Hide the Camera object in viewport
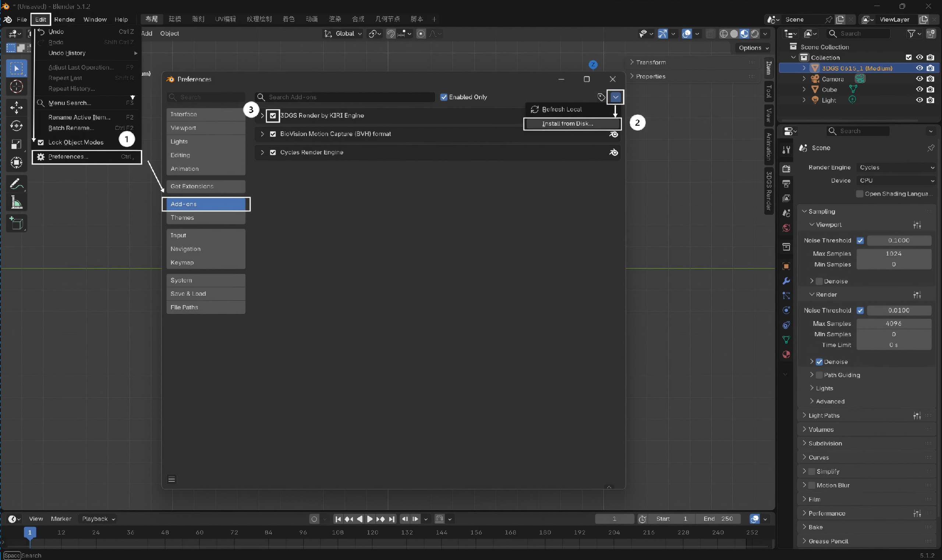Viewport: 942px width, 560px height. 920,79
